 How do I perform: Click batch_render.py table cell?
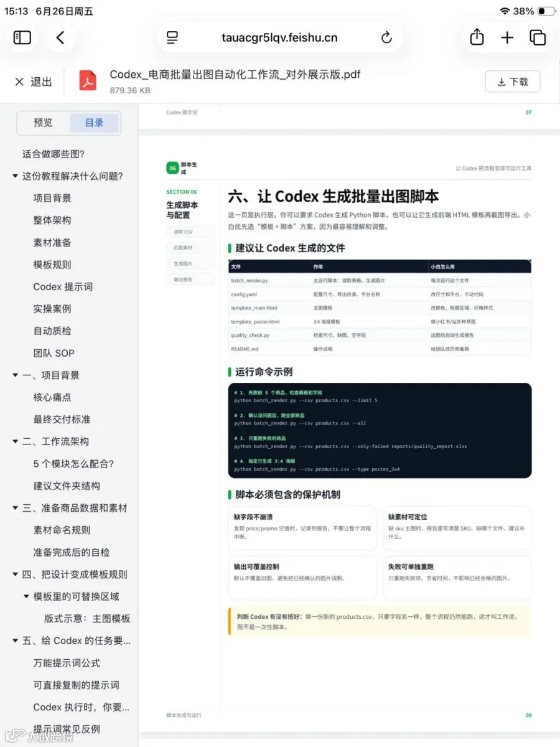point(250,281)
